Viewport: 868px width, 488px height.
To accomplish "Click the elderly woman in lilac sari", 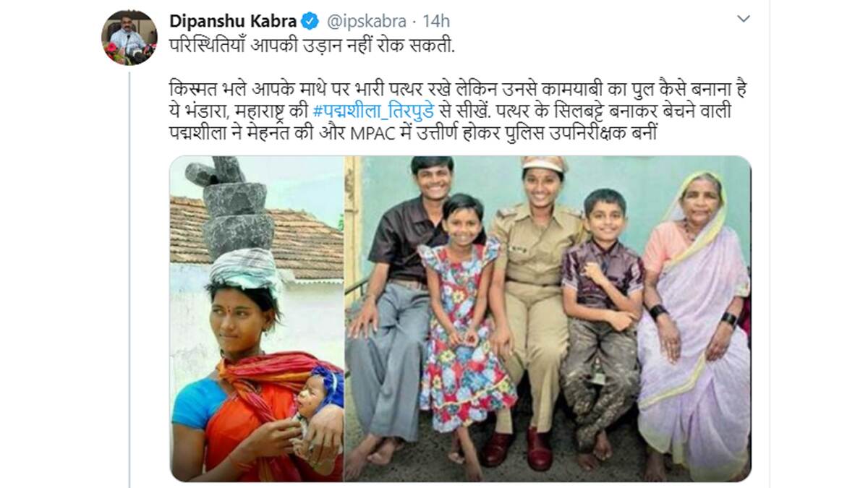I will (694, 325).
